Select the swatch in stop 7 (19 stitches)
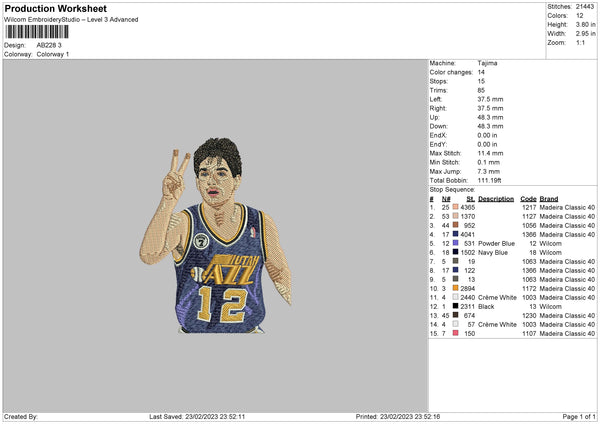Image resolution: width=600 pixels, height=424 pixels. click(455, 261)
